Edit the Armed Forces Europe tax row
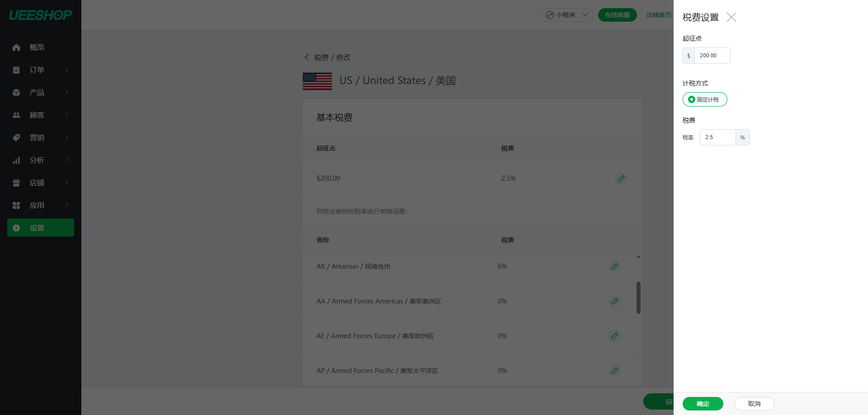The height and width of the screenshot is (415, 868). (x=614, y=336)
